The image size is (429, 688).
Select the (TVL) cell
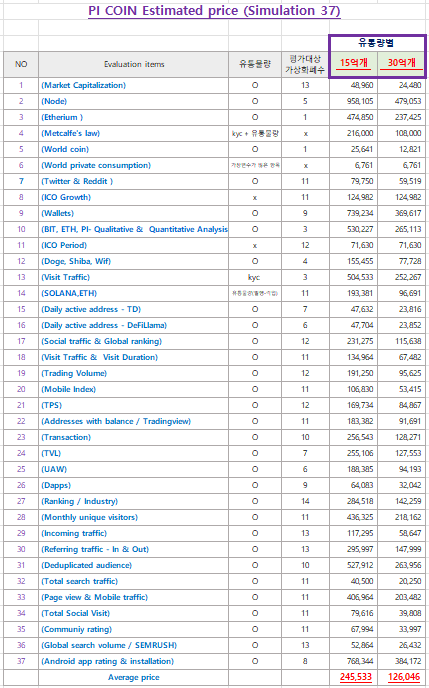[x=134, y=454]
